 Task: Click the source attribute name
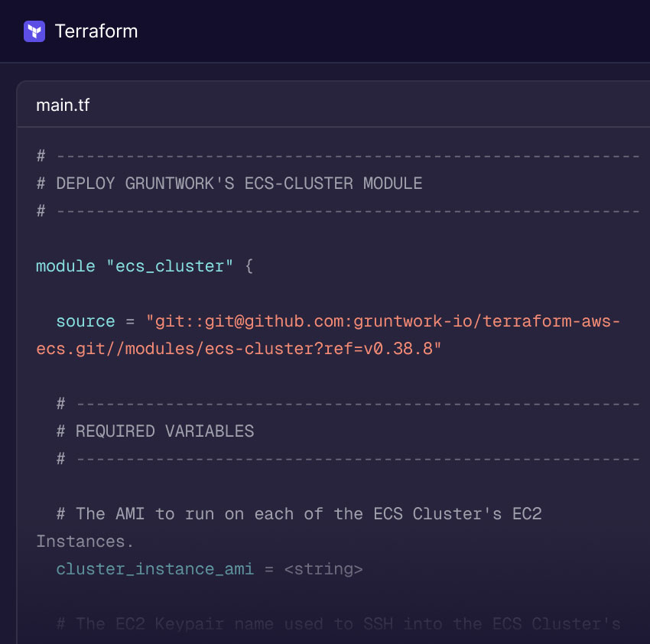86,321
